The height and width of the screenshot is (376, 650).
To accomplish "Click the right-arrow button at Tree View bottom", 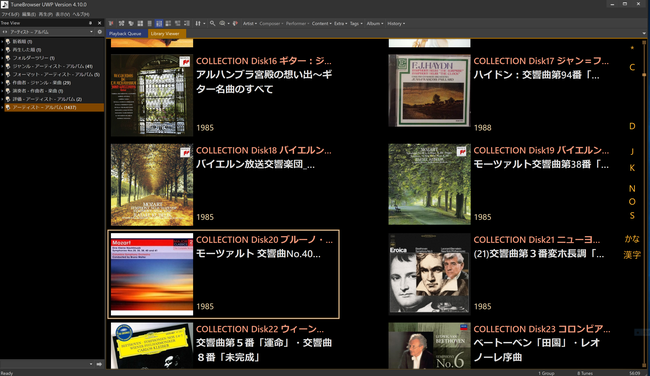I will click(99, 364).
